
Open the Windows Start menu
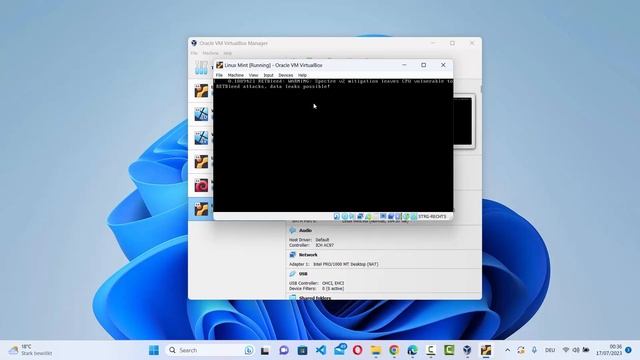pos(154,350)
